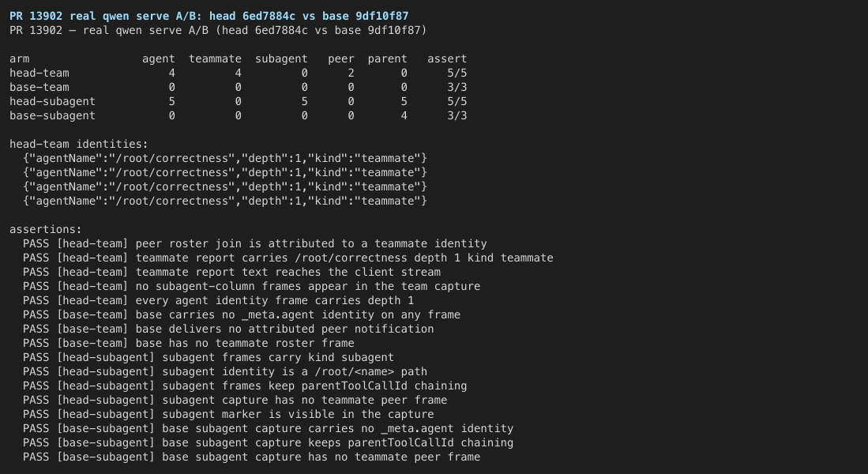Viewport: 868px width, 474px height.
Task: Click the gray PR 13902 subtitle line
Action: pyautogui.click(x=218, y=31)
